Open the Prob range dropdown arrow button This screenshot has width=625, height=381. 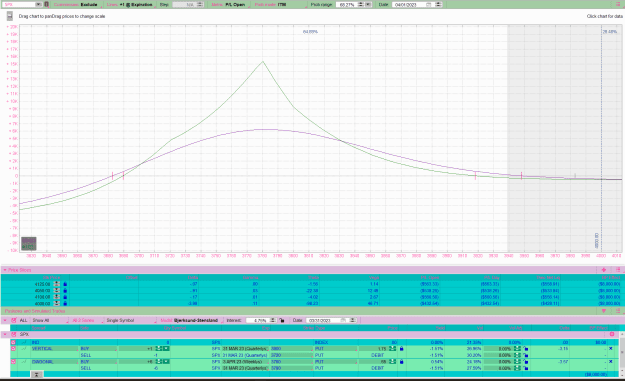[368, 4]
